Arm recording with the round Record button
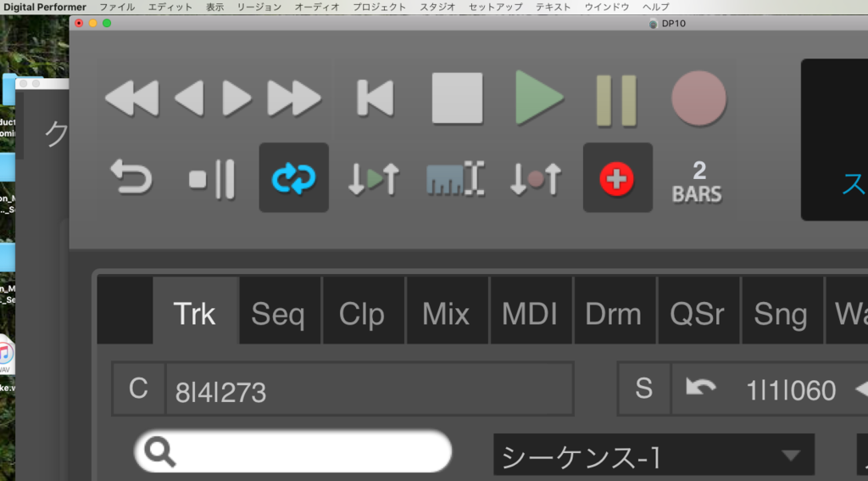Image resolution: width=868 pixels, height=481 pixels. coord(698,98)
